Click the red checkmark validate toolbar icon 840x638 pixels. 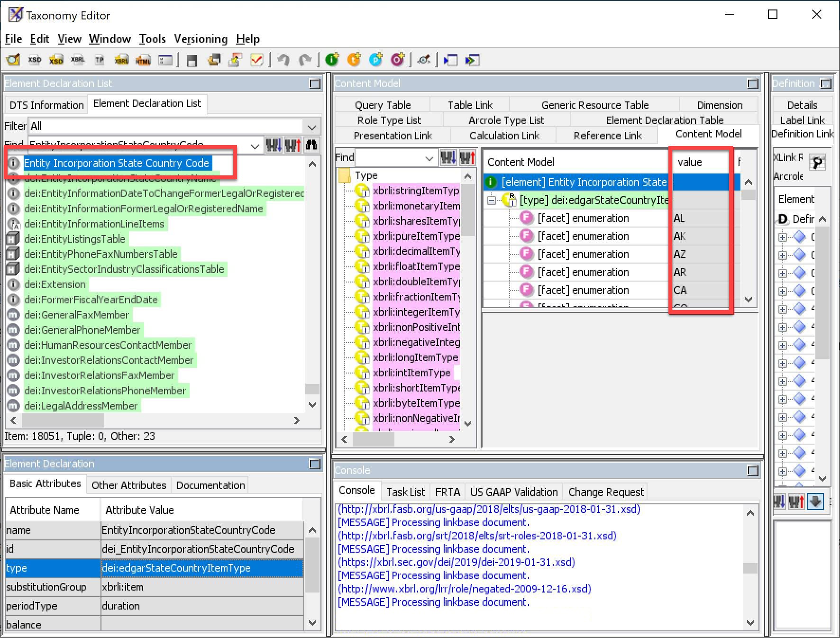(257, 60)
